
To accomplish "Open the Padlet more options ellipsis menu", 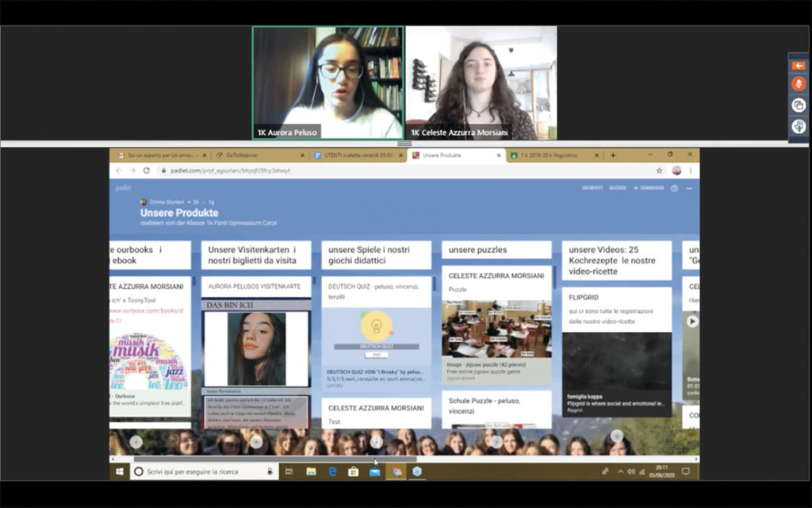I will pyautogui.click(x=689, y=188).
